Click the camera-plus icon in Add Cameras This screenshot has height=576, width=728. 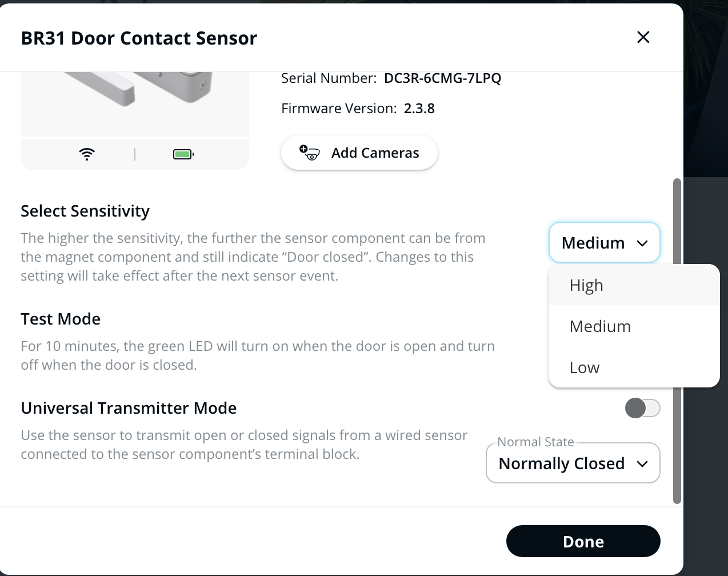pos(309,153)
